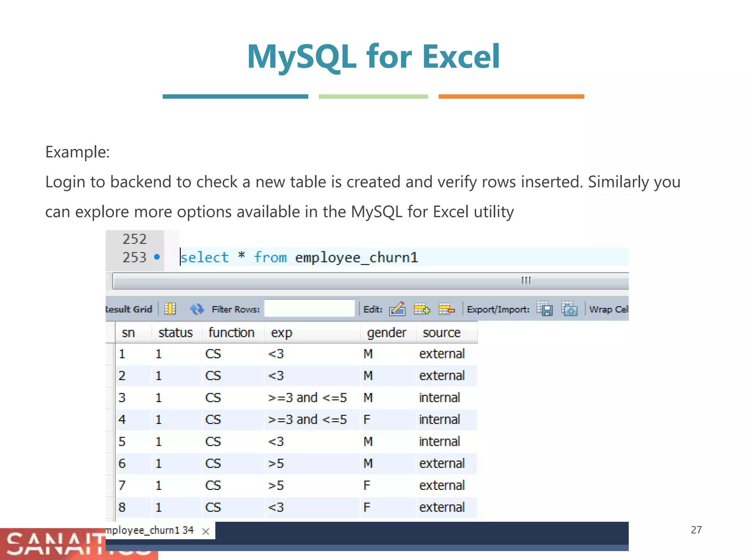Viewport: 747px width, 560px height.
Task: Click the 'from' keyword in the query
Action: pyautogui.click(x=271, y=257)
